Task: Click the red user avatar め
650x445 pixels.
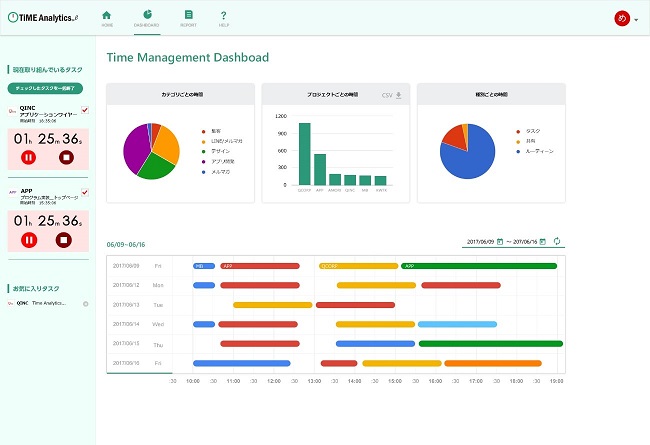Action: 622,18
